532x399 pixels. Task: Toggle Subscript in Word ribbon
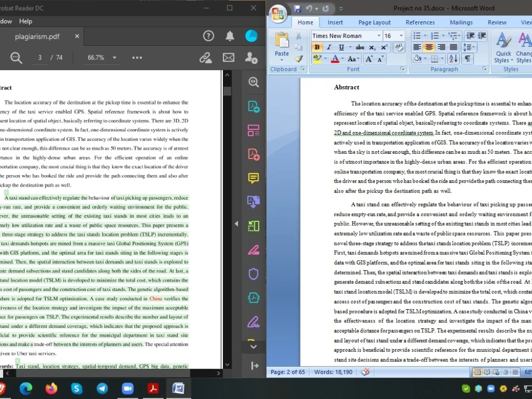[x=372, y=47]
